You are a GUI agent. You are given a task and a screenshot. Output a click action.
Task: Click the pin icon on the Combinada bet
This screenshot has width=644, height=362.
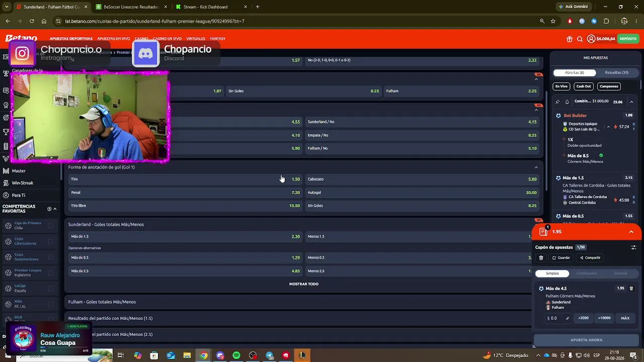click(x=557, y=102)
